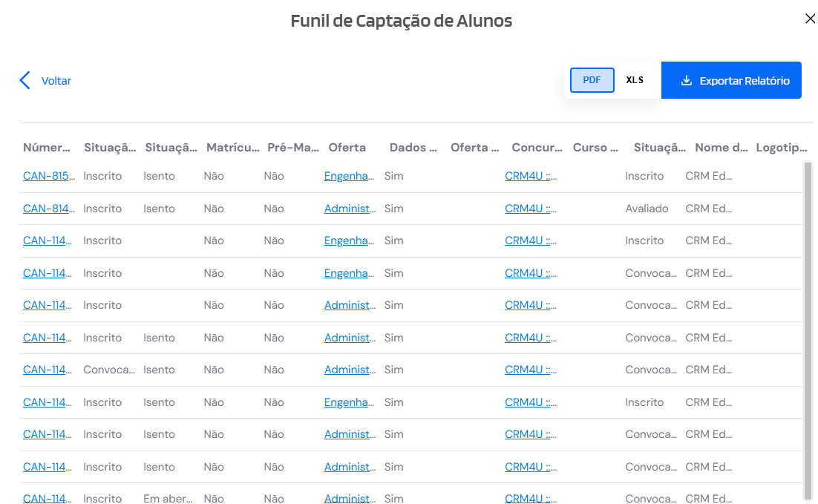Click the Concur... column header
Screen dimensions: 818x504
(x=537, y=148)
